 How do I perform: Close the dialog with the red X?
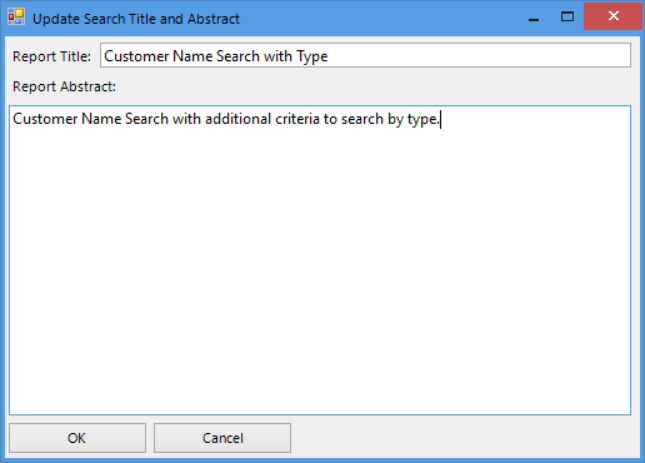[612, 17]
